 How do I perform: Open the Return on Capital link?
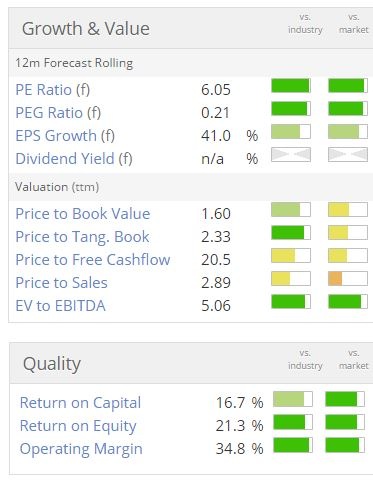click(80, 403)
